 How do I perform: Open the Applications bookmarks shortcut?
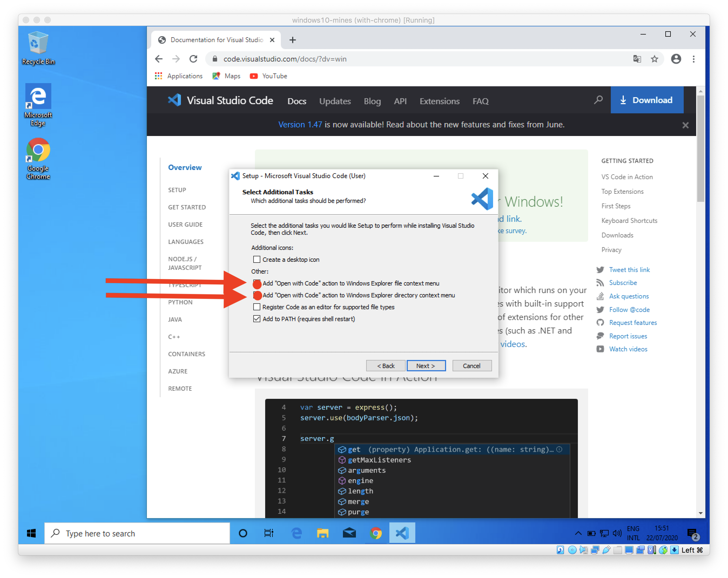tap(179, 76)
